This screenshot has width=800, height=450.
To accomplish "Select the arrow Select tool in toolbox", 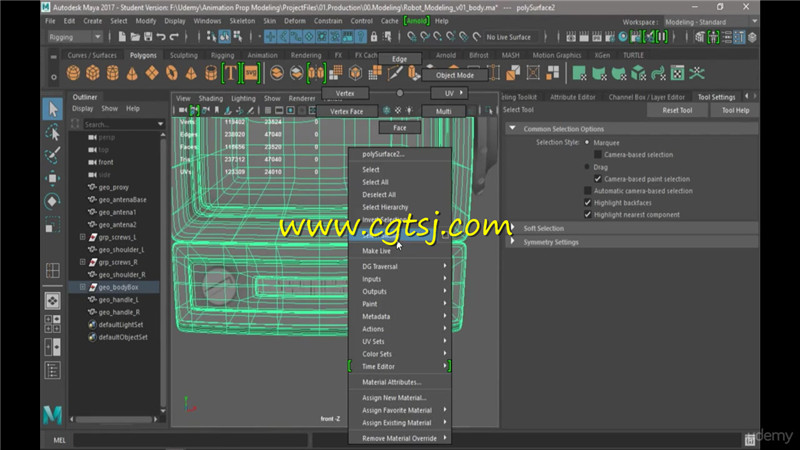I will (53, 109).
